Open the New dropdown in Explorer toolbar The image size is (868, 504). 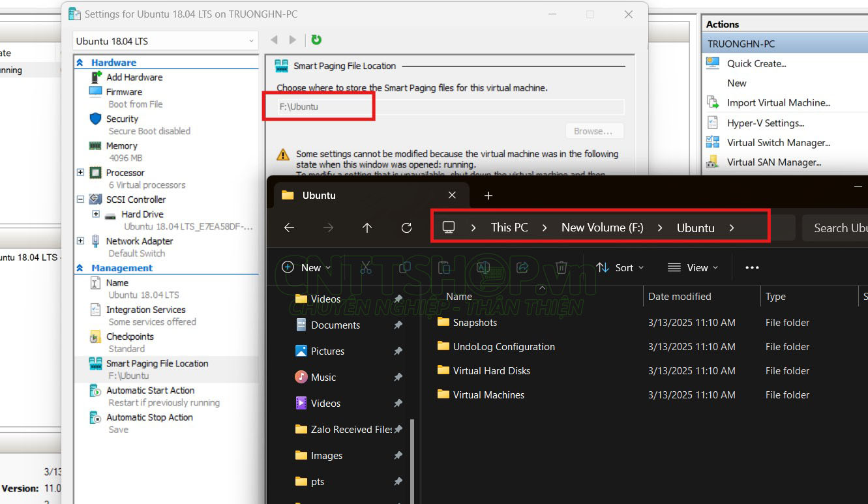[x=306, y=267]
